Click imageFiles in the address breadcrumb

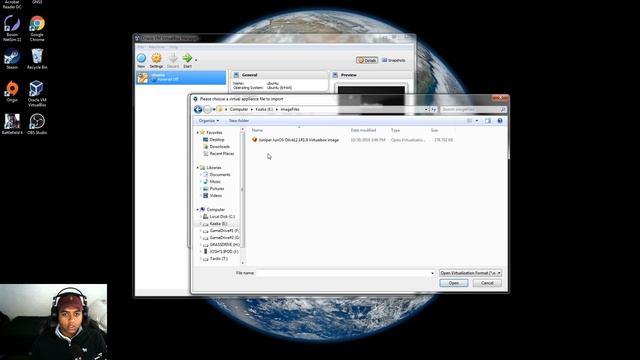pos(290,109)
